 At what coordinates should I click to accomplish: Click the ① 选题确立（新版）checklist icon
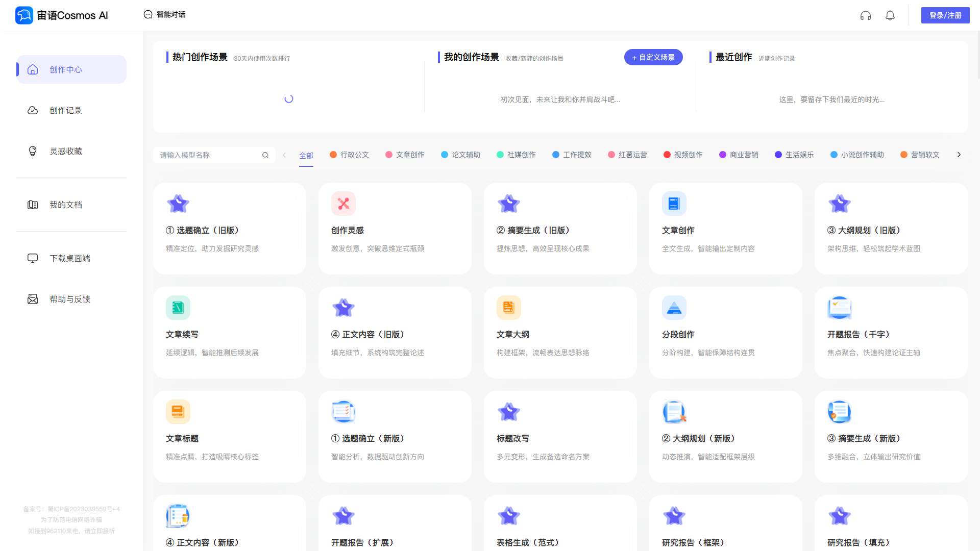(x=344, y=412)
